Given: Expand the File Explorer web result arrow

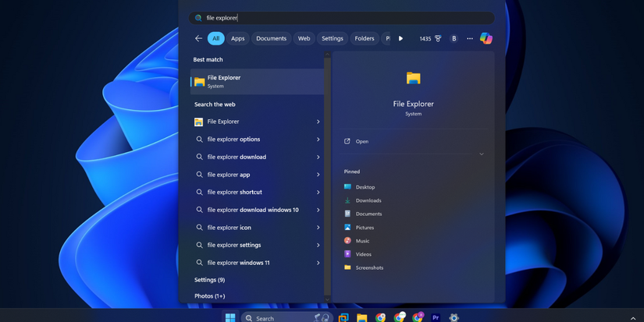Looking at the screenshot, I should point(318,122).
